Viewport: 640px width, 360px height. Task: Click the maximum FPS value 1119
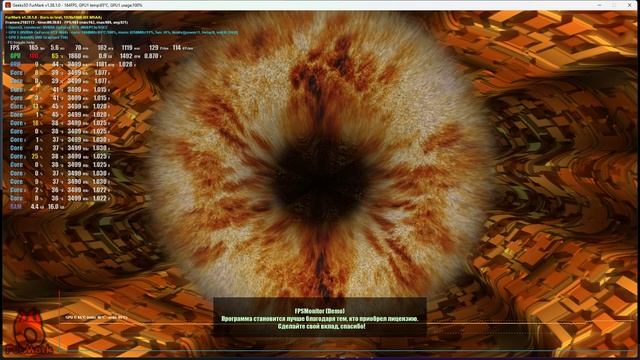pyautogui.click(x=127, y=48)
